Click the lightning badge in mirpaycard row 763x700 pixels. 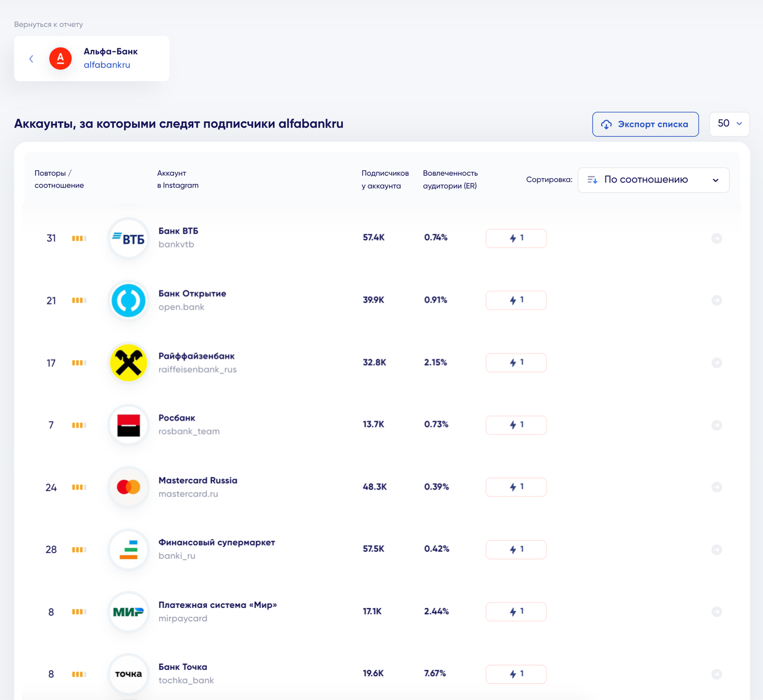(516, 612)
